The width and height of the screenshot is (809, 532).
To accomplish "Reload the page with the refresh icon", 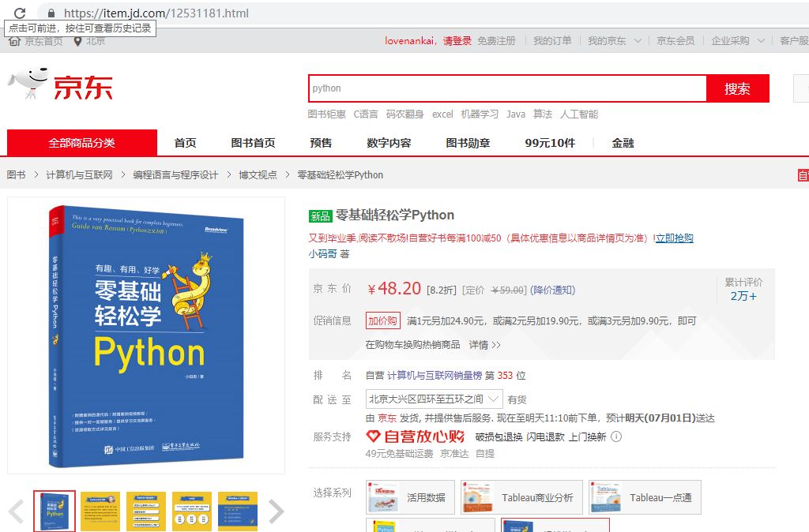I will [x=20, y=13].
